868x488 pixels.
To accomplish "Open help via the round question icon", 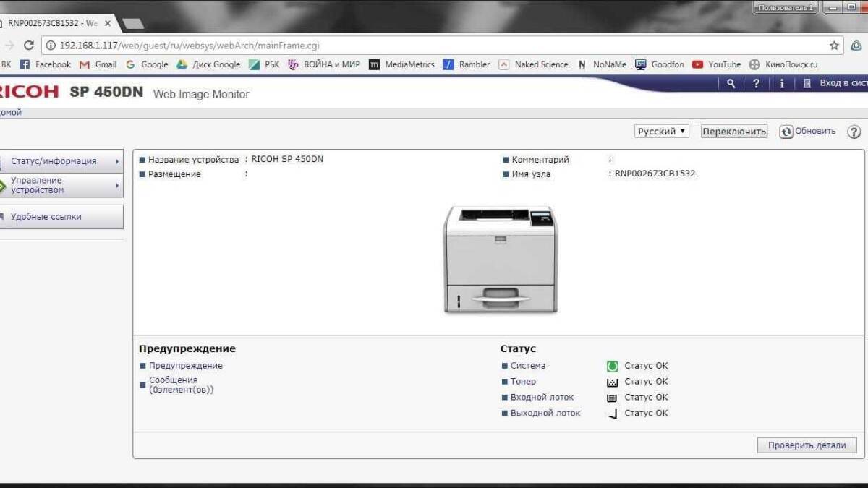I will 854,132.
